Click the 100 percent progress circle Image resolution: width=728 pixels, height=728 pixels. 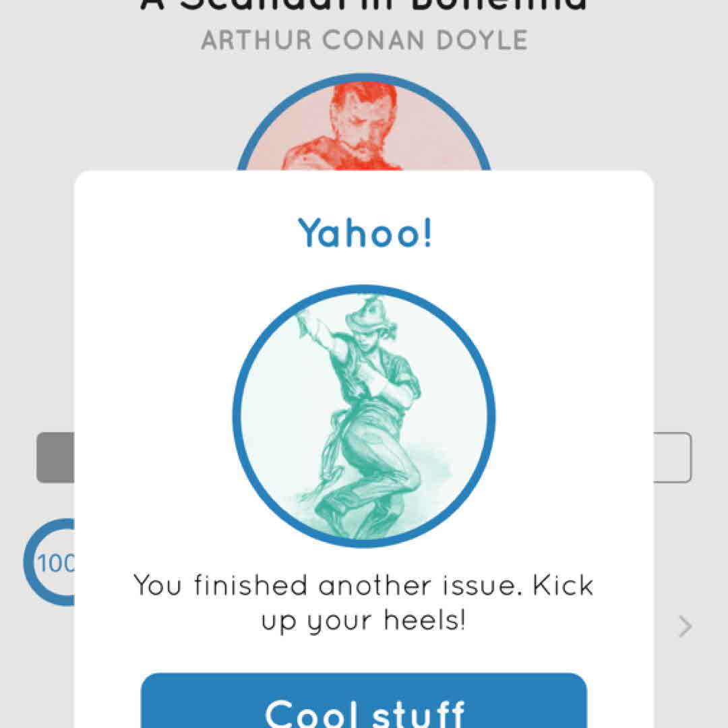point(49,562)
